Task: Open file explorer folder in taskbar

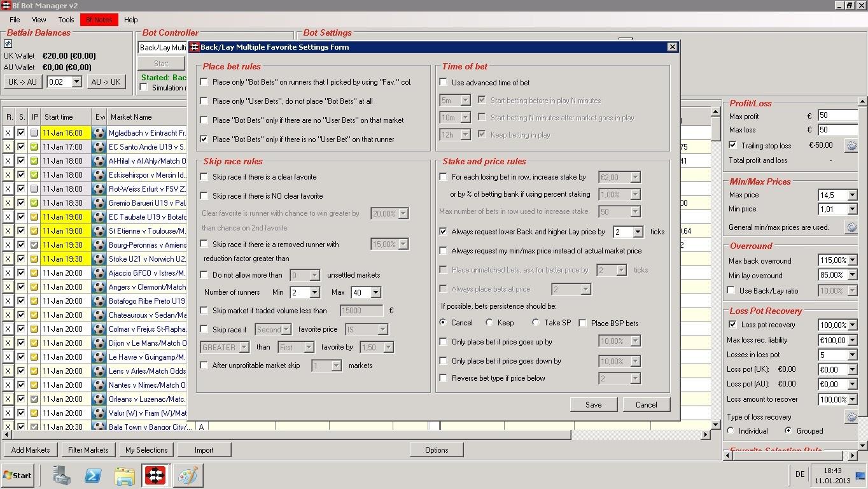Action: (124, 475)
